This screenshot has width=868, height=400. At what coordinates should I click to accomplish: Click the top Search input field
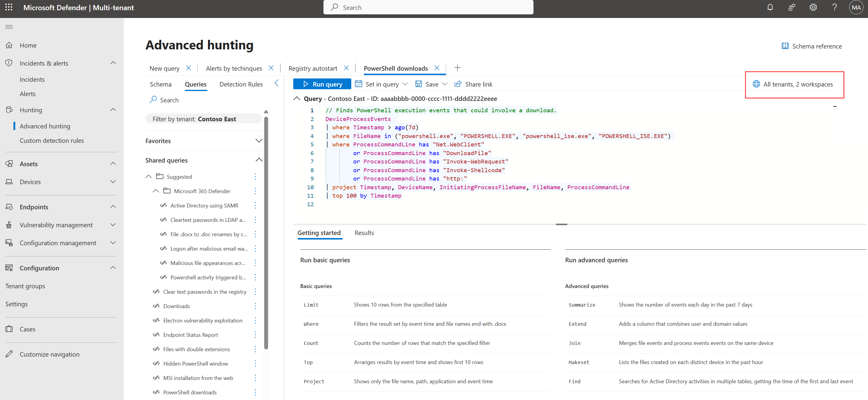tap(428, 7)
